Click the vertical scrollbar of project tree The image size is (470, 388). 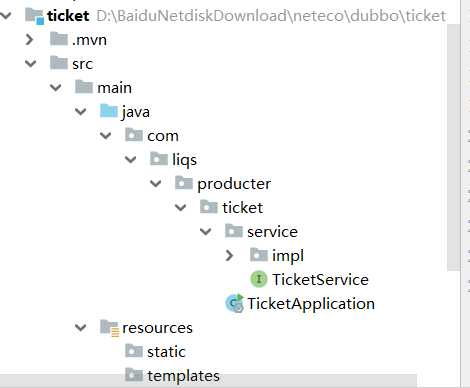[x=453, y=147]
